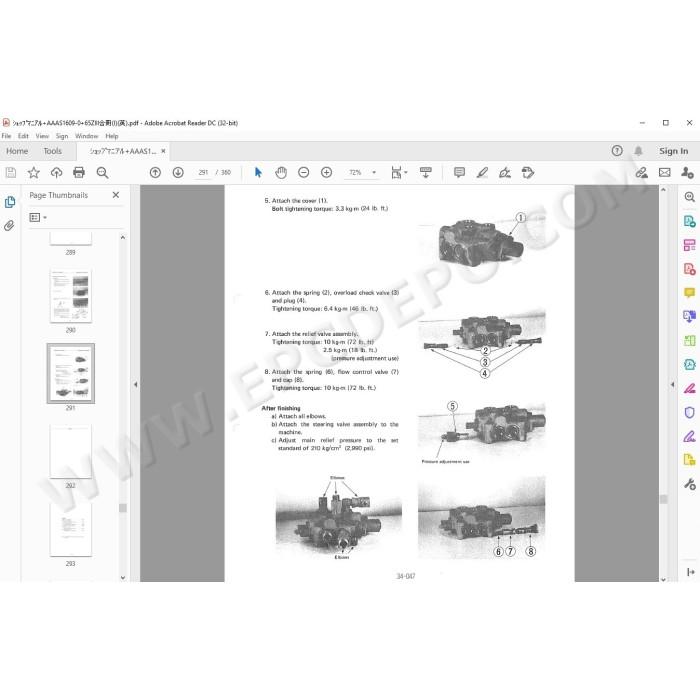Click the Sign In button
This screenshot has width=700, height=700.
674,151
